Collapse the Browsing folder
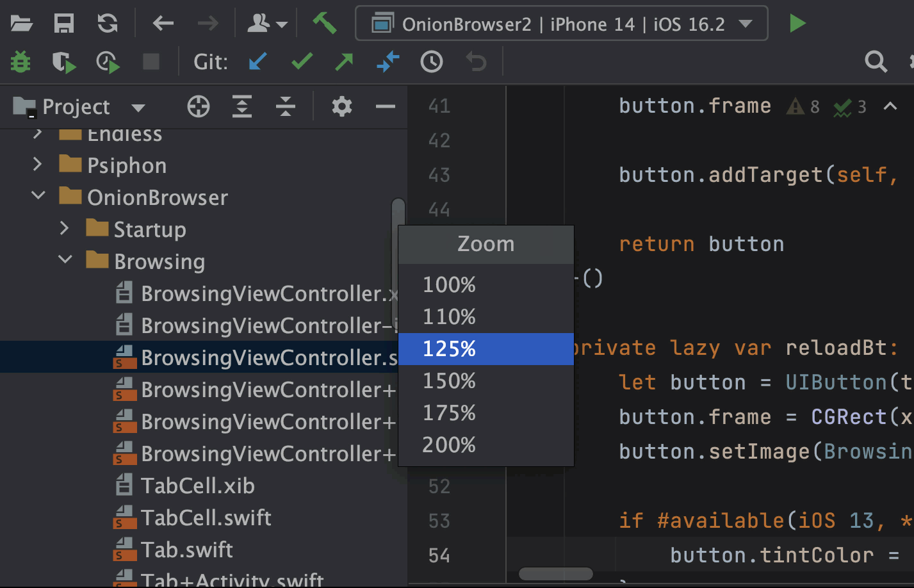914x588 pixels. tap(65, 259)
